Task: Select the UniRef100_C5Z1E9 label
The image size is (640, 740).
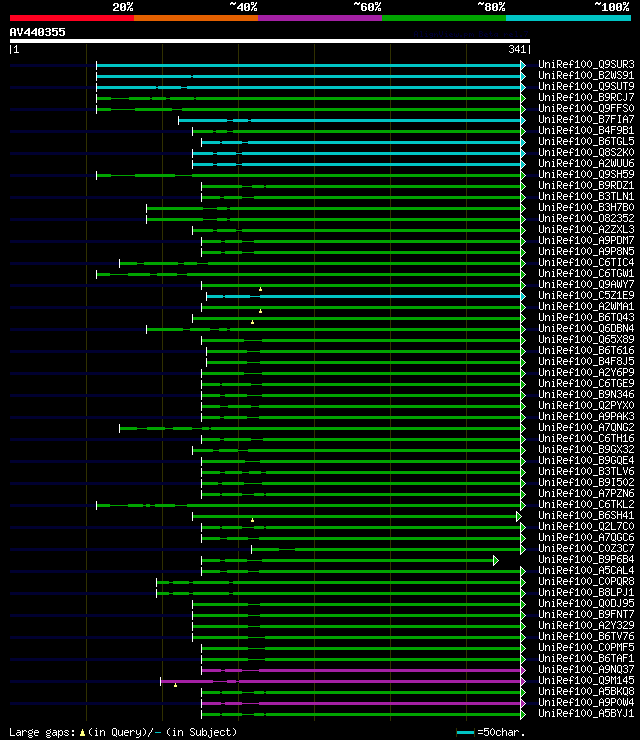Action: (x=586, y=295)
